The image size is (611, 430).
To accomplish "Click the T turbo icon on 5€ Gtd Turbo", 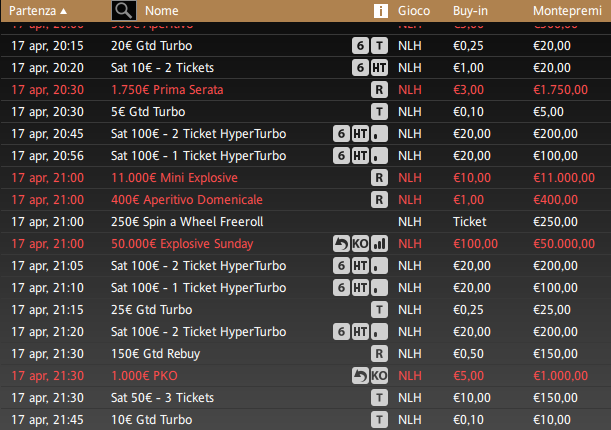I will [x=379, y=112].
